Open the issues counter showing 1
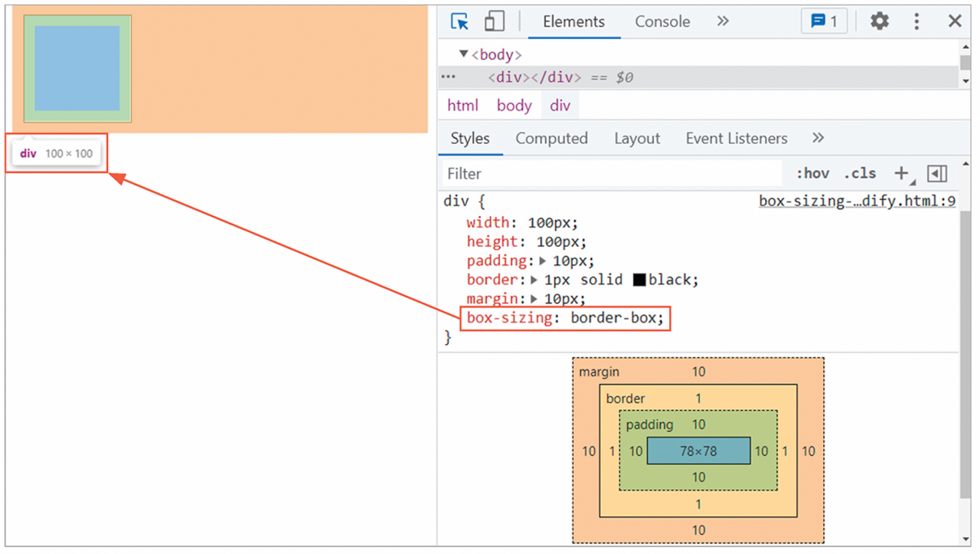This screenshot has height=554, width=980. pos(825,21)
